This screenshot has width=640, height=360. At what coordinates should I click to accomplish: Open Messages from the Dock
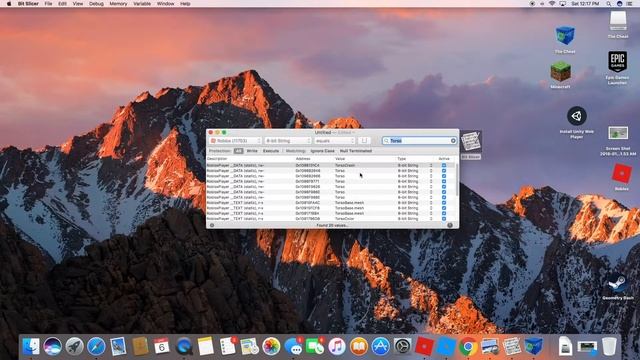pyautogui.click(x=293, y=347)
